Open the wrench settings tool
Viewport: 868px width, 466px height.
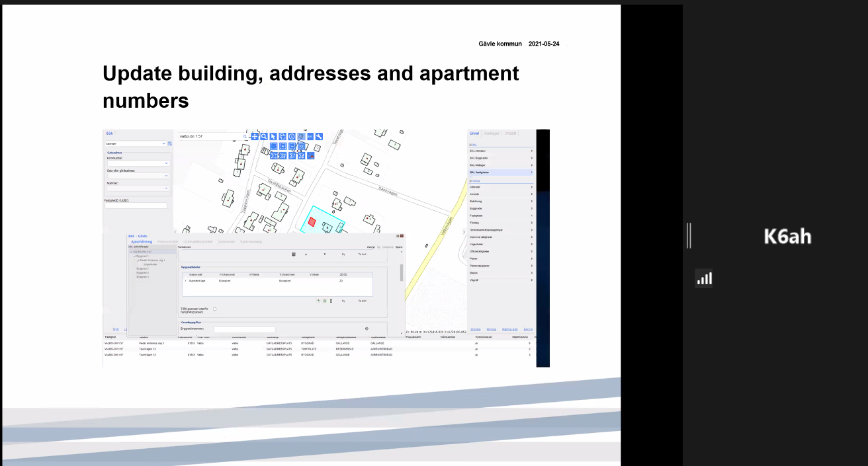click(319, 137)
